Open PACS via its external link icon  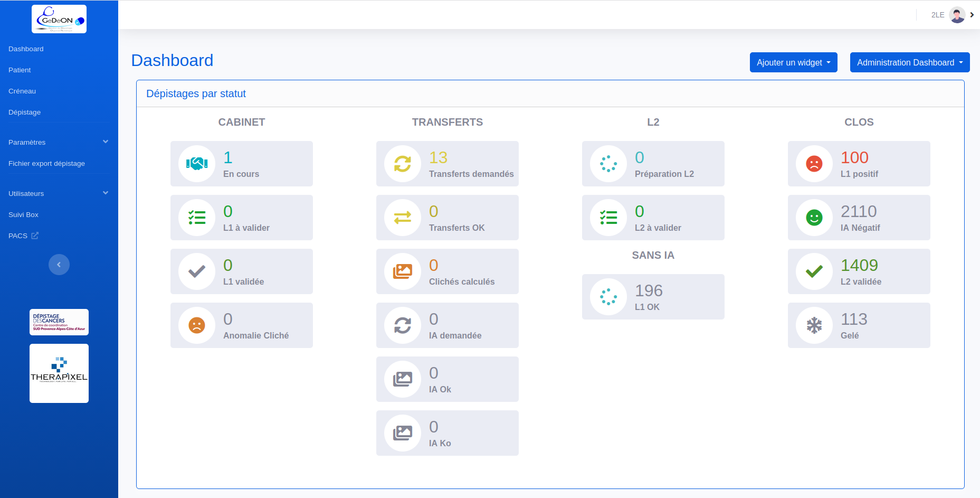coord(34,235)
